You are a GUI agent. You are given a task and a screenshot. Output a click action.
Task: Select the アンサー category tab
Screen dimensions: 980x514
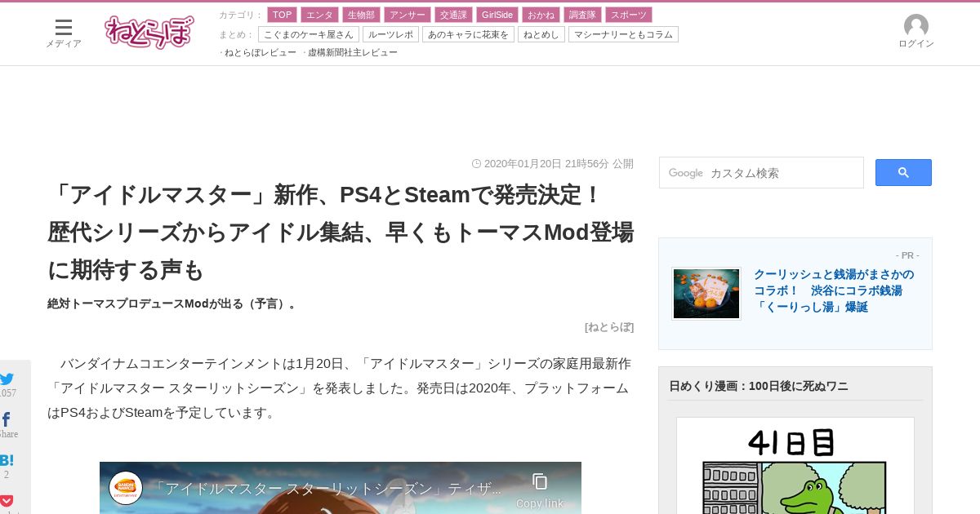click(x=407, y=15)
